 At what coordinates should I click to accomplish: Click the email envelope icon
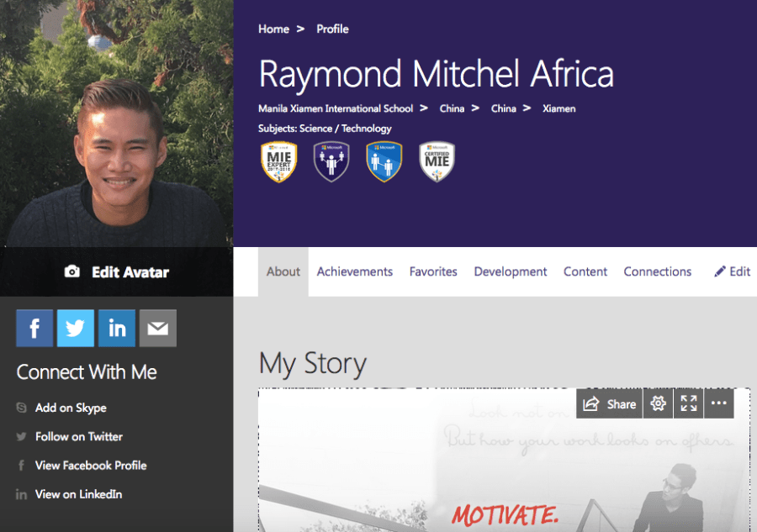point(158,328)
